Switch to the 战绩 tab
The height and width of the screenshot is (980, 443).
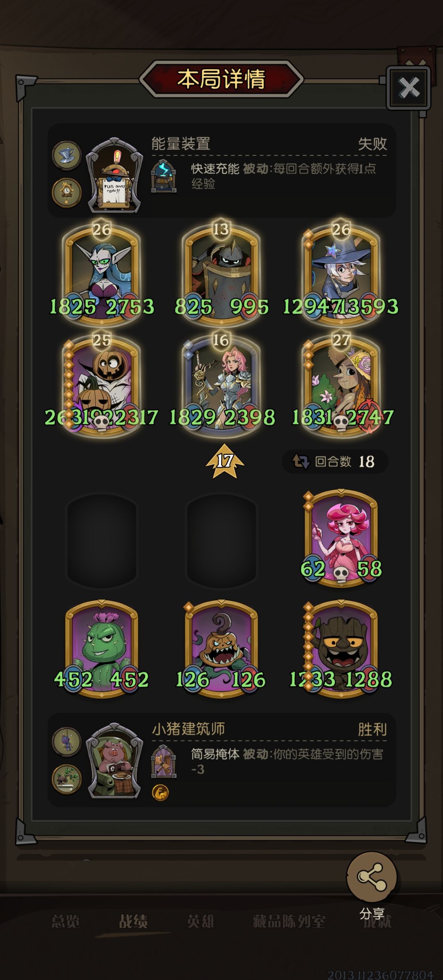click(x=133, y=921)
